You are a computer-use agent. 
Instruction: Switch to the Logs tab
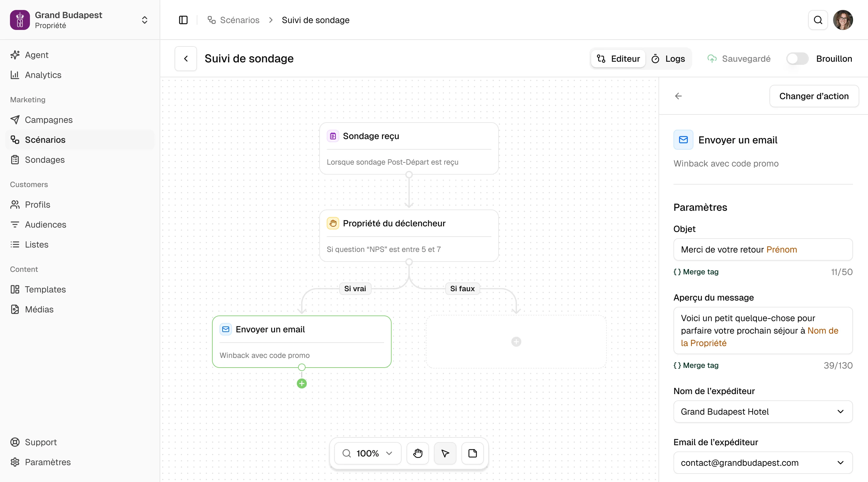(668, 59)
